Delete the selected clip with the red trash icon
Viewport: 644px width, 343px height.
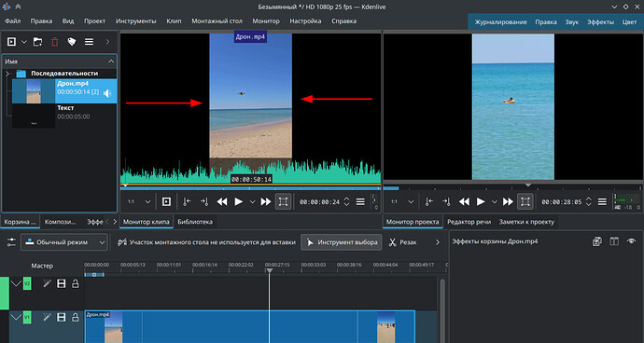click(55, 41)
